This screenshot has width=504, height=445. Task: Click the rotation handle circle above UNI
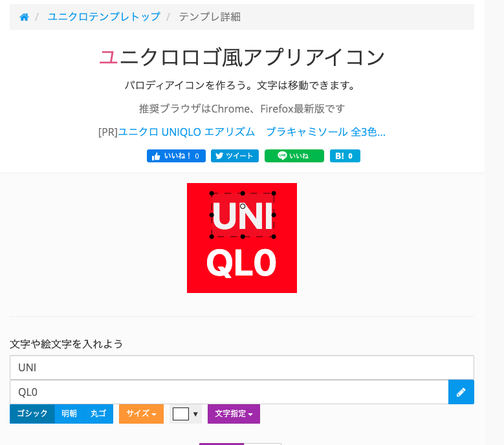pos(243,206)
